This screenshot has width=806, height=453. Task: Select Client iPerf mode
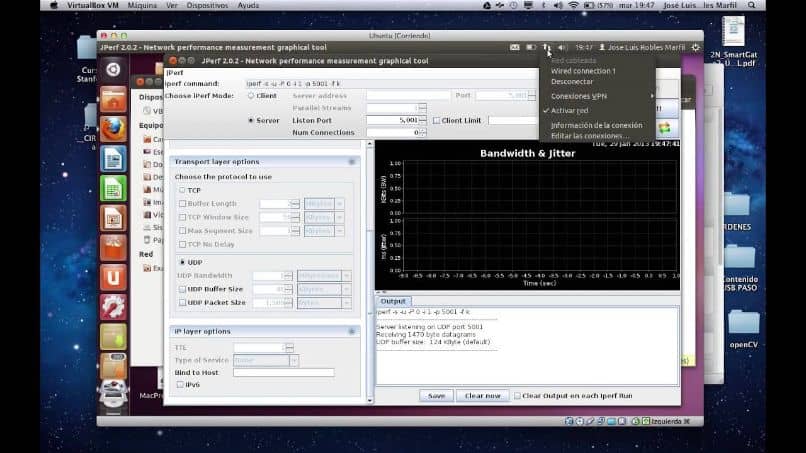tap(251, 96)
